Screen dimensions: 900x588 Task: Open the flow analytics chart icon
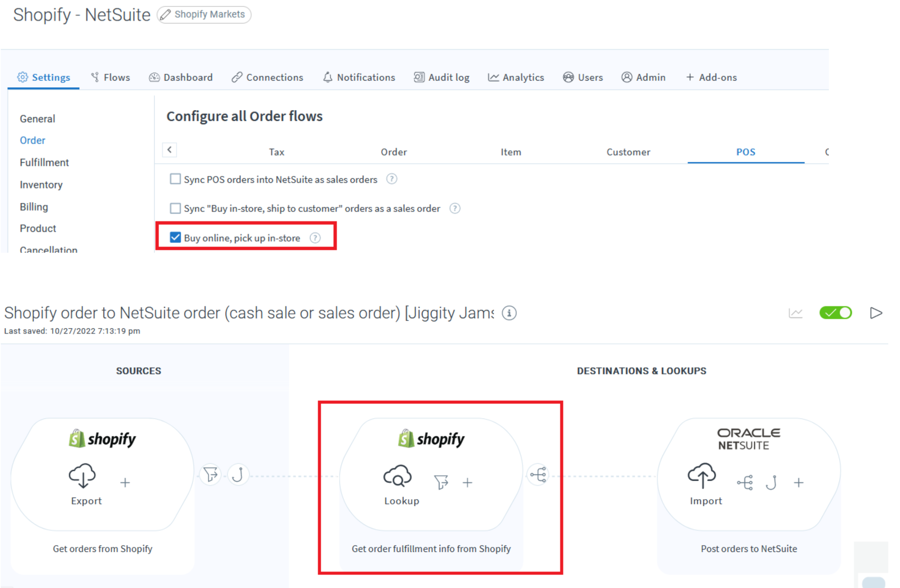[796, 314]
